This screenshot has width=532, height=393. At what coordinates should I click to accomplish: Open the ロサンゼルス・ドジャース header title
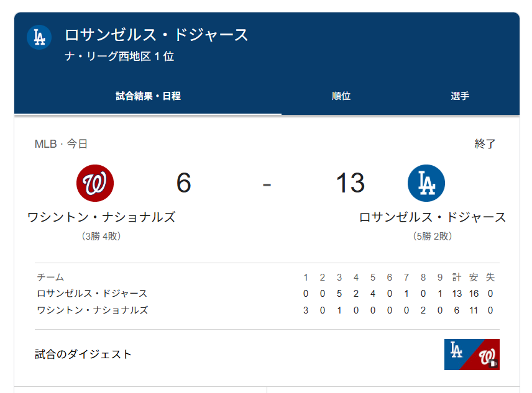click(156, 35)
